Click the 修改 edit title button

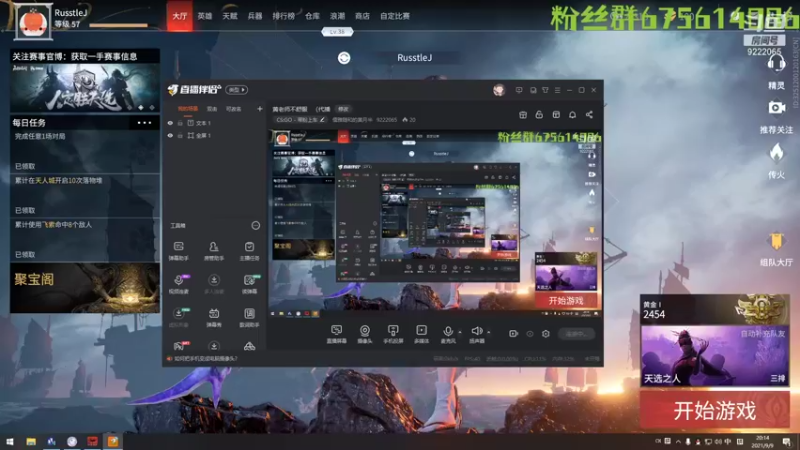343,109
